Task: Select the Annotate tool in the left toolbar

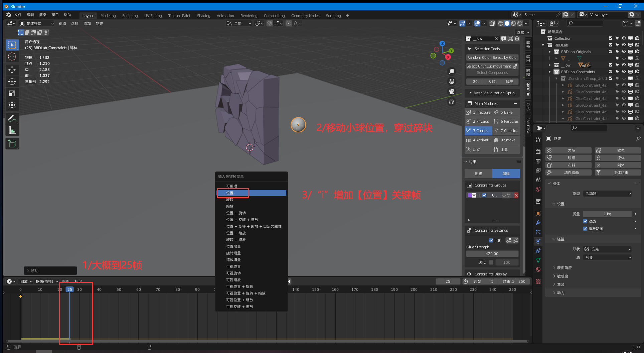Action: pyautogui.click(x=12, y=118)
